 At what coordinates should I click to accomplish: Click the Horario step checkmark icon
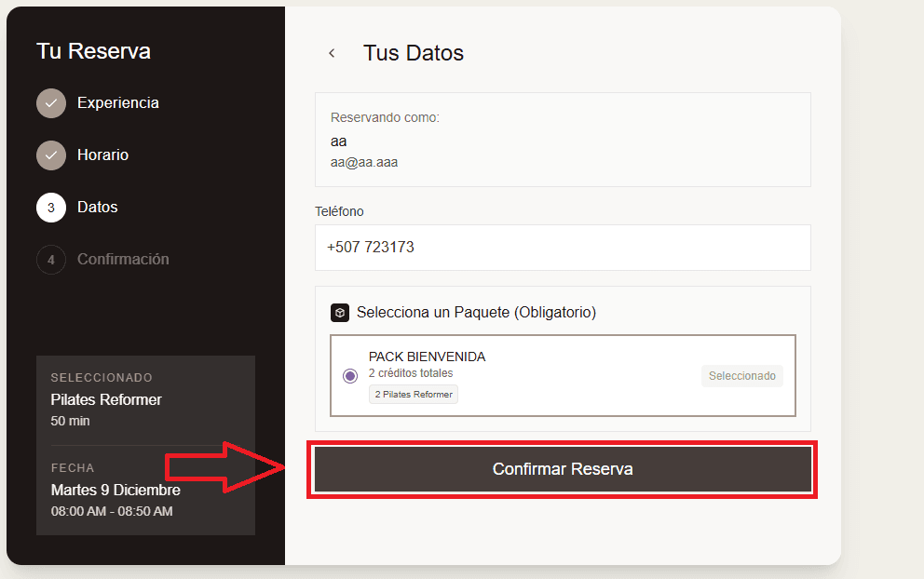pyautogui.click(x=51, y=155)
